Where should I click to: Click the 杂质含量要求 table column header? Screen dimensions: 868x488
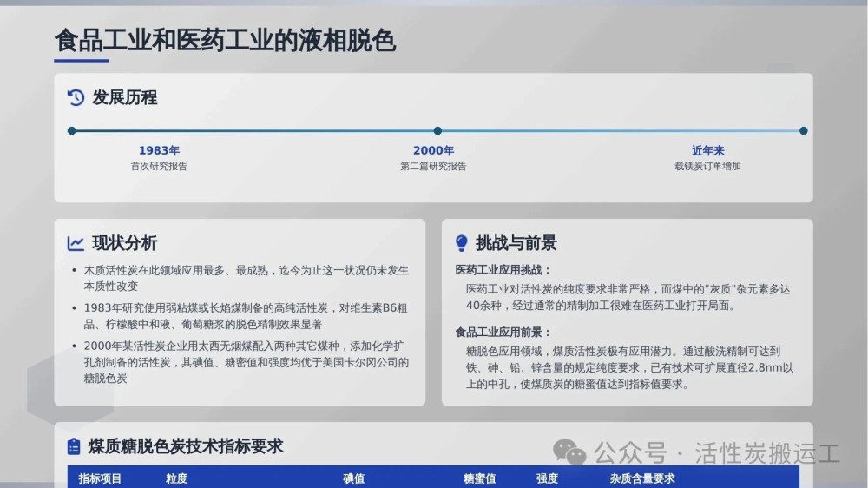pyautogui.click(x=642, y=478)
